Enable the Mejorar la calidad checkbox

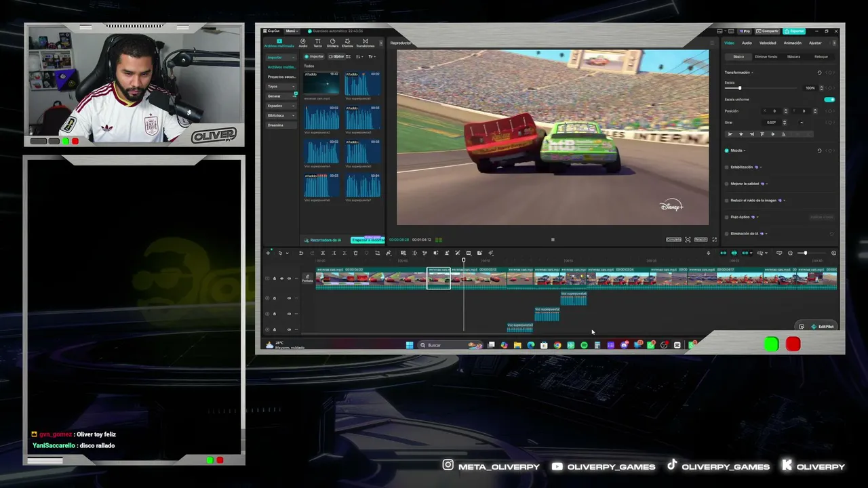pos(727,184)
